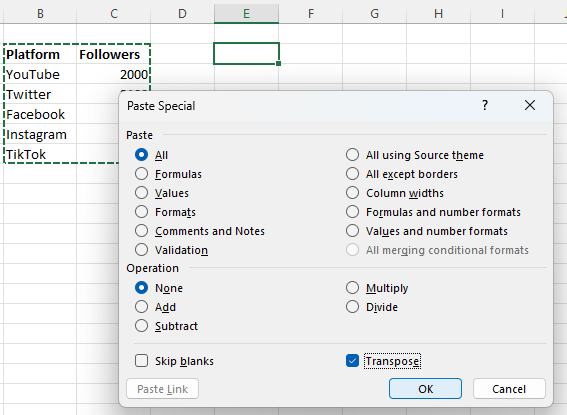
Task: Click the Cancel button
Action: click(509, 389)
